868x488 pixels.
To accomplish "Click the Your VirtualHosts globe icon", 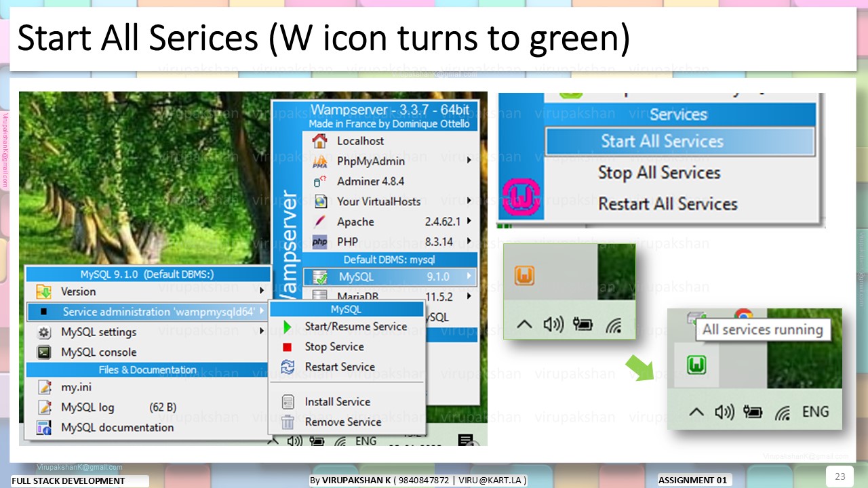I will (x=320, y=201).
